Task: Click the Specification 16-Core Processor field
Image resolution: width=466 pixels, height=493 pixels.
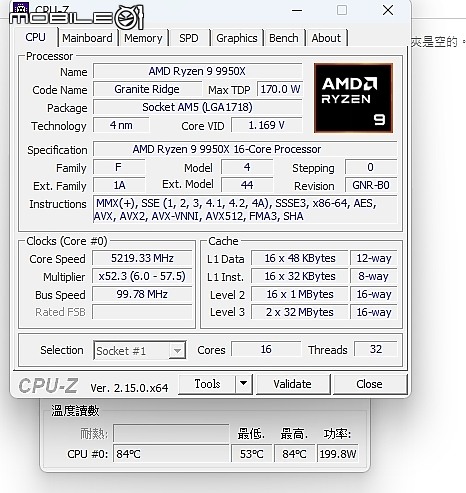Action: (245, 149)
